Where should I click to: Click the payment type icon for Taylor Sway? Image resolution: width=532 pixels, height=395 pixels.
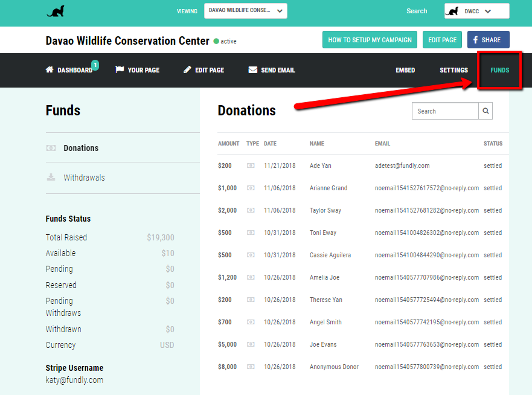pyautogui.click(x=251, y=210)
